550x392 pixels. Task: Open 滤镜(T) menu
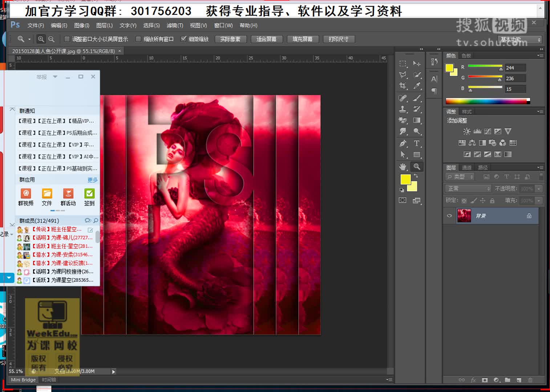tap(175, 25)
